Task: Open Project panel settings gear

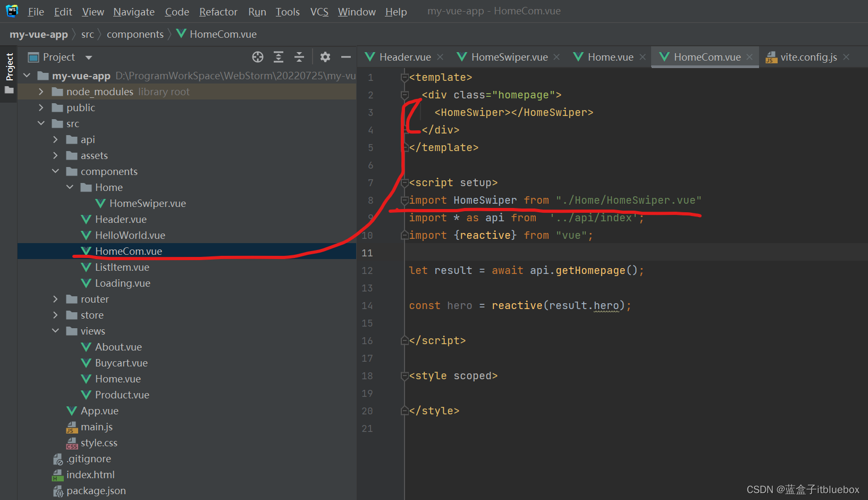Action: (325, 57)
